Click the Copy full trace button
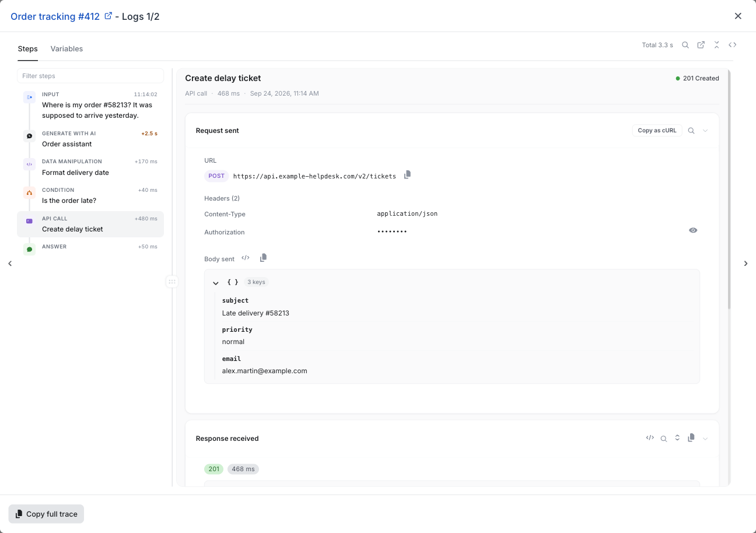This screenshot has height=533, width=756. point(46,514)
